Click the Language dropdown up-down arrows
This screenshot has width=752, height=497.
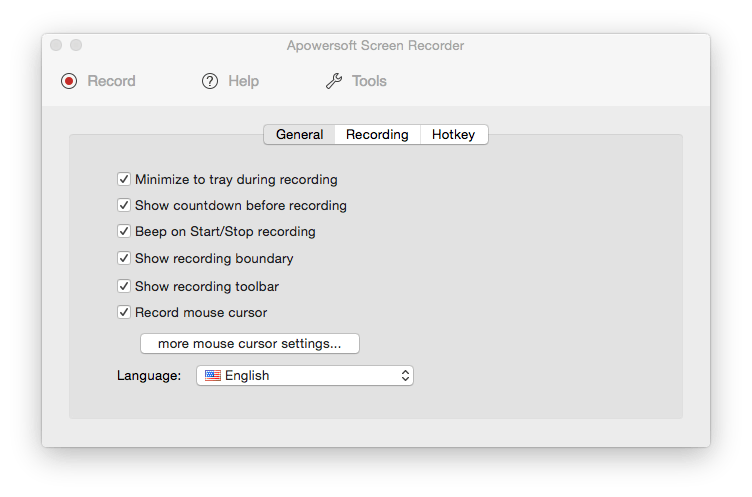[405, 376]
